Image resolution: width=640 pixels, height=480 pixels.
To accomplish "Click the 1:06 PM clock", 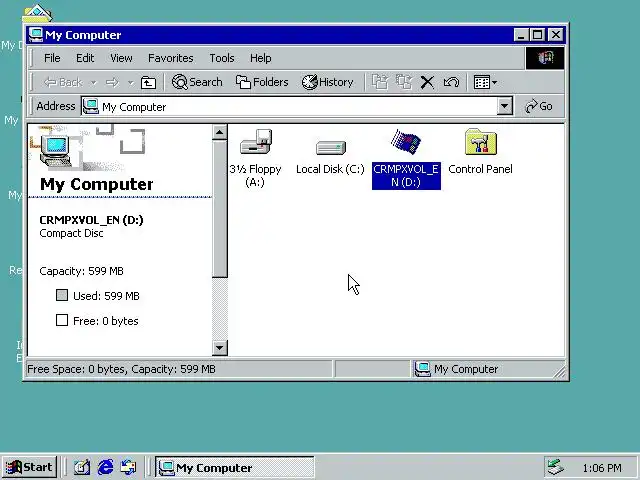I will point(602,468).
